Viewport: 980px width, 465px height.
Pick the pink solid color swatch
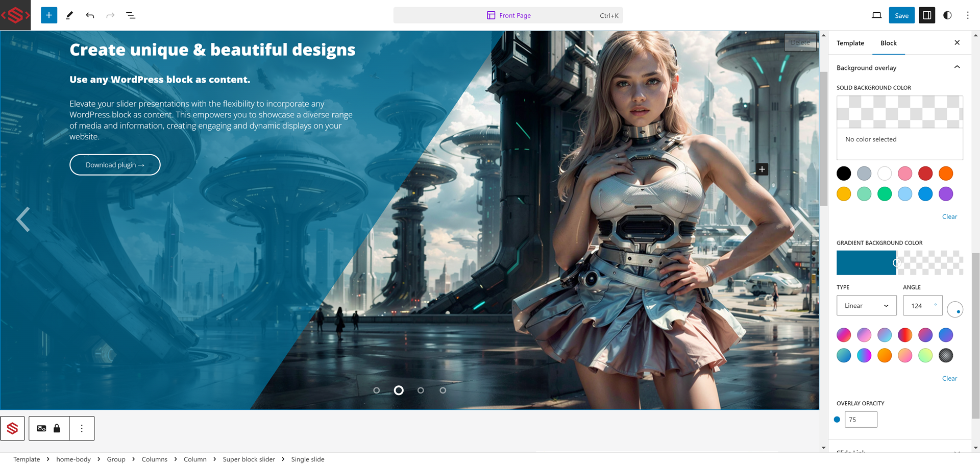click(x=905, y=174)
